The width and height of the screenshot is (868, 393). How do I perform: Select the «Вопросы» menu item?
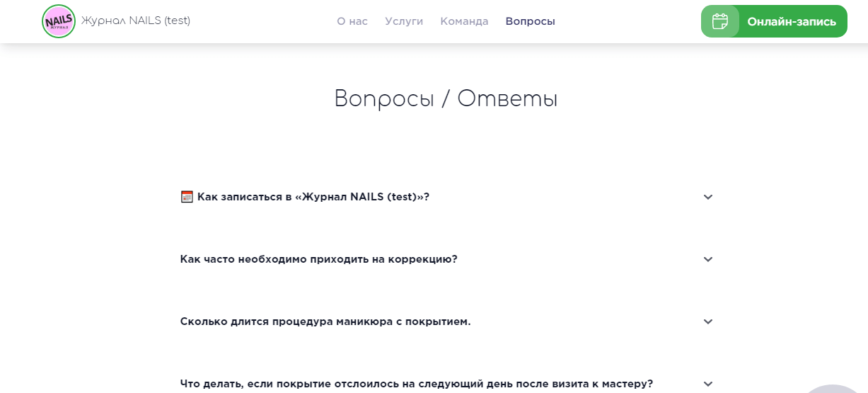530,21
